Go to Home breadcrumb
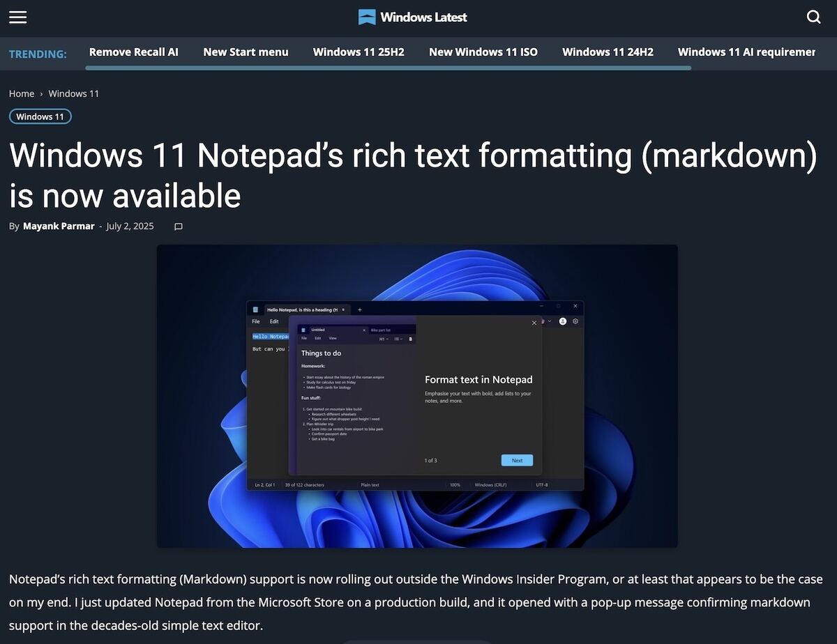This screenshot has height=644, width=837. tap(22, 93)
